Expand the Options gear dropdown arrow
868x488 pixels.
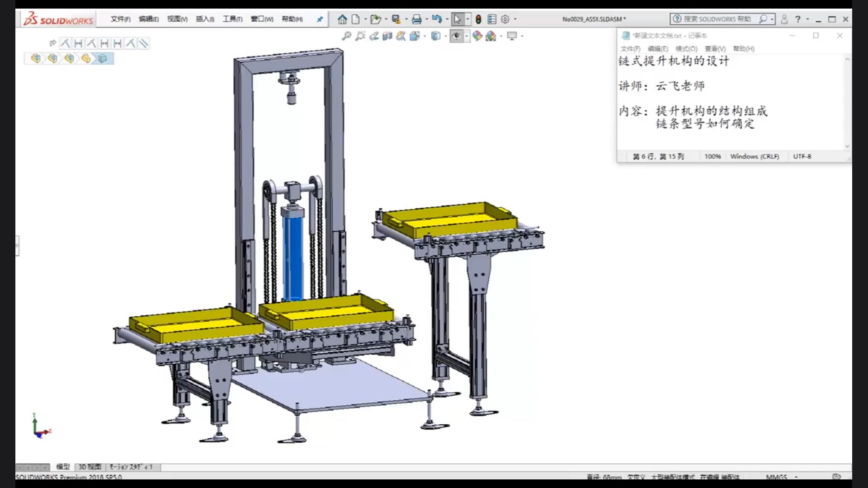coord(515,19)
